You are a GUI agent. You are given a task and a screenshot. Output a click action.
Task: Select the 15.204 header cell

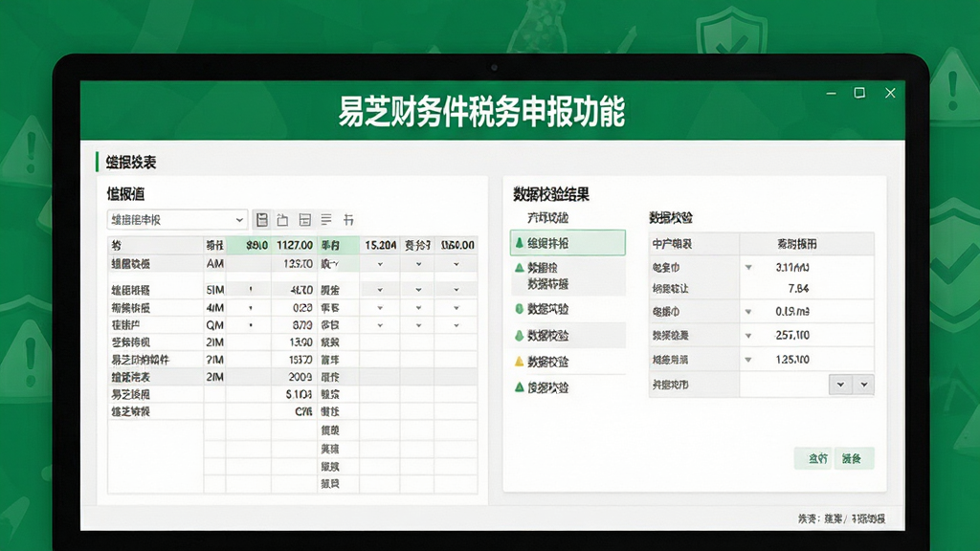pos(380,246)
